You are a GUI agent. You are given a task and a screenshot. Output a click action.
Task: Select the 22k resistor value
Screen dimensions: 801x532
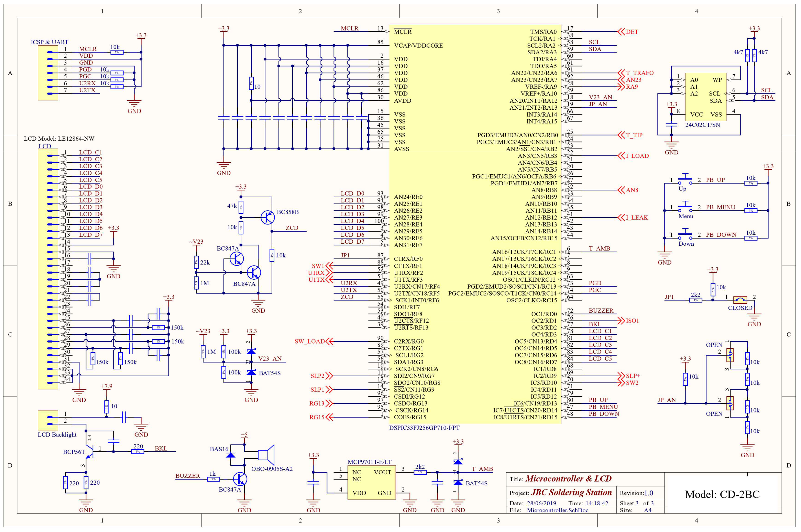[x=205, y=262]
